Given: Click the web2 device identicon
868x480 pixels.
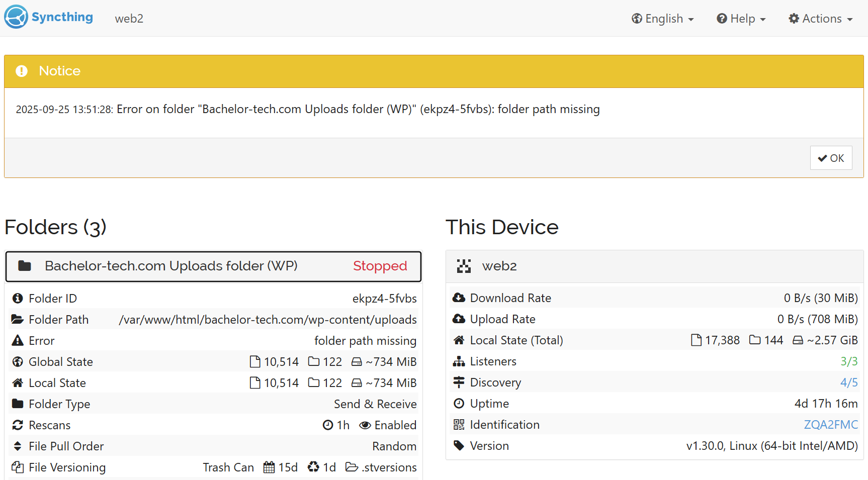Looking at the screenshot, I should 464,266.
